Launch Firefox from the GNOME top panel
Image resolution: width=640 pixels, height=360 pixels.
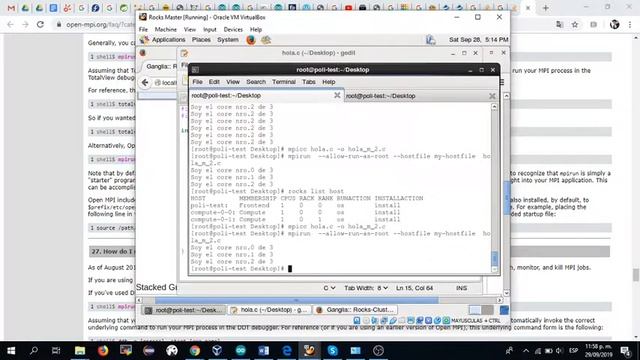251,40
